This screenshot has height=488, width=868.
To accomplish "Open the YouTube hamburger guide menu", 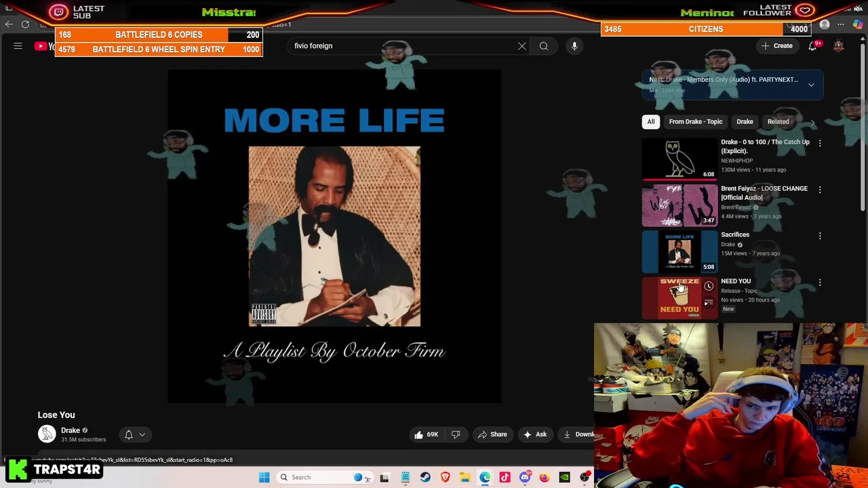I will click(18, 46).
